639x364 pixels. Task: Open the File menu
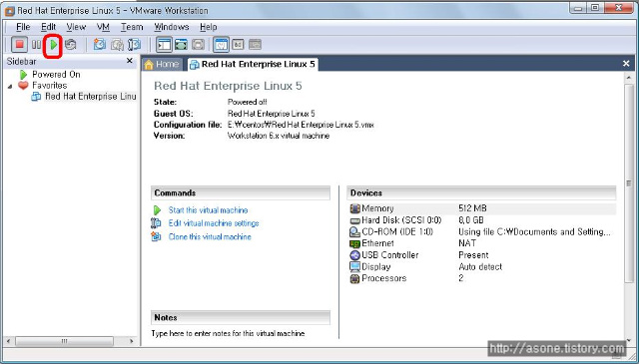[x=23, y=27]
